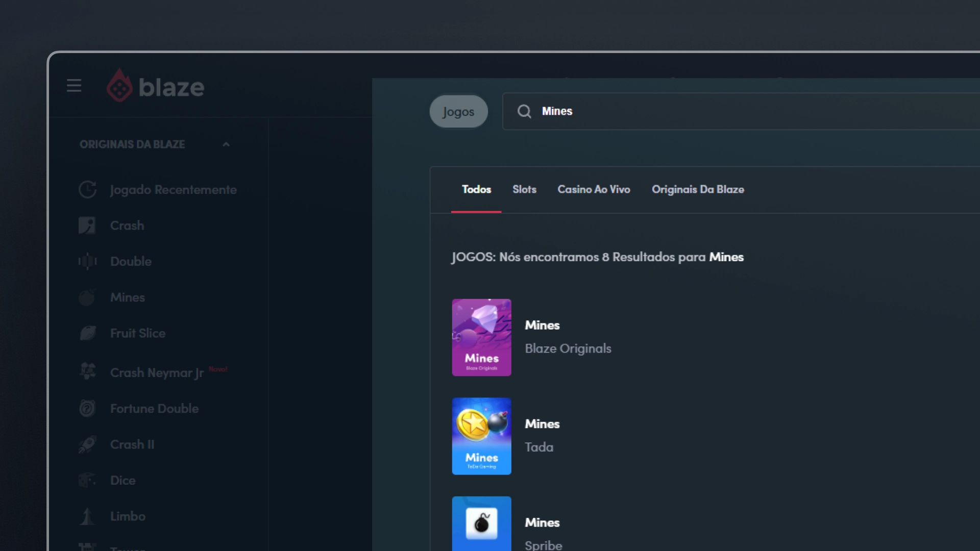This screenshot has width=980, height=551.
Task: Click the Limbo sidebar icon
Action: click(x=87, y=516)
